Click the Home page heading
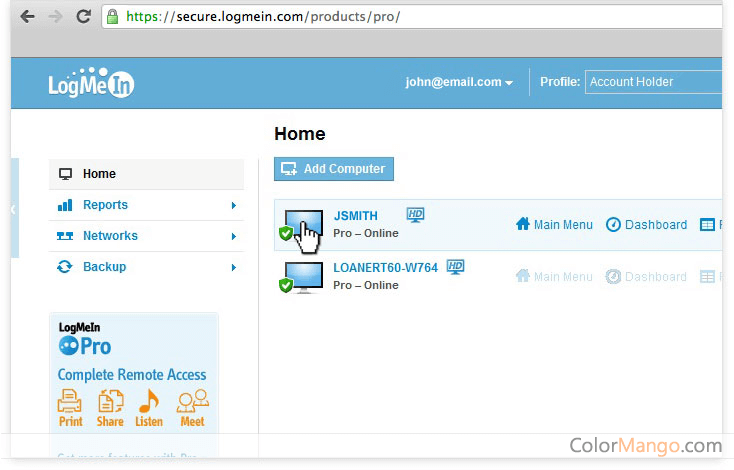This screenshot has width=734, height=470. (x=300, y=134)
